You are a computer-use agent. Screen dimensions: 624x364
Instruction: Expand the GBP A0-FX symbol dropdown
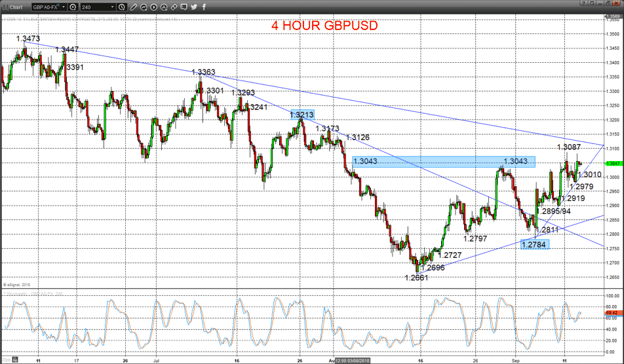point(64,7)
